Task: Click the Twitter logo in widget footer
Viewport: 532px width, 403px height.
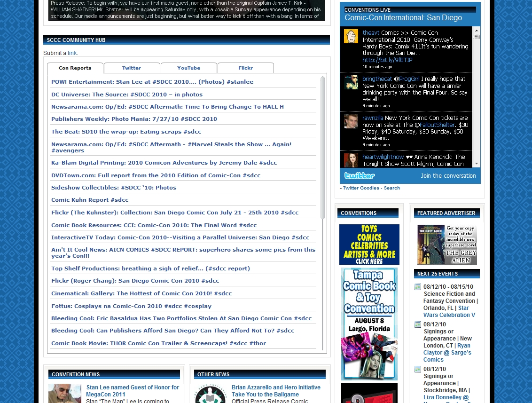Action: 360,176
